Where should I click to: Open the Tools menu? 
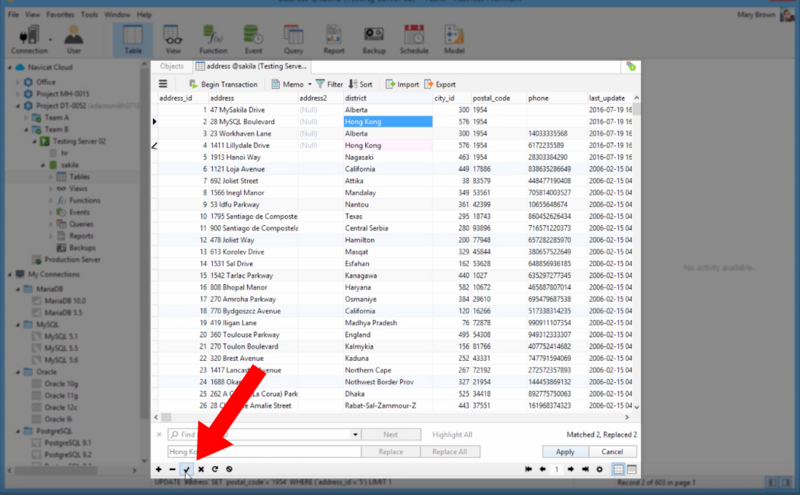click(x=89, y=14)
